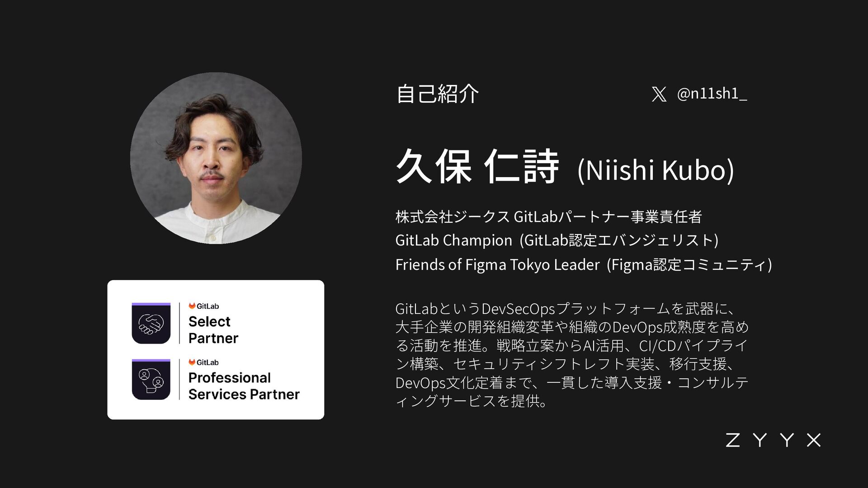The image size is (868, 488).
Task: Click the handshake Select Partner badge icon
Action: coord(151,323)
